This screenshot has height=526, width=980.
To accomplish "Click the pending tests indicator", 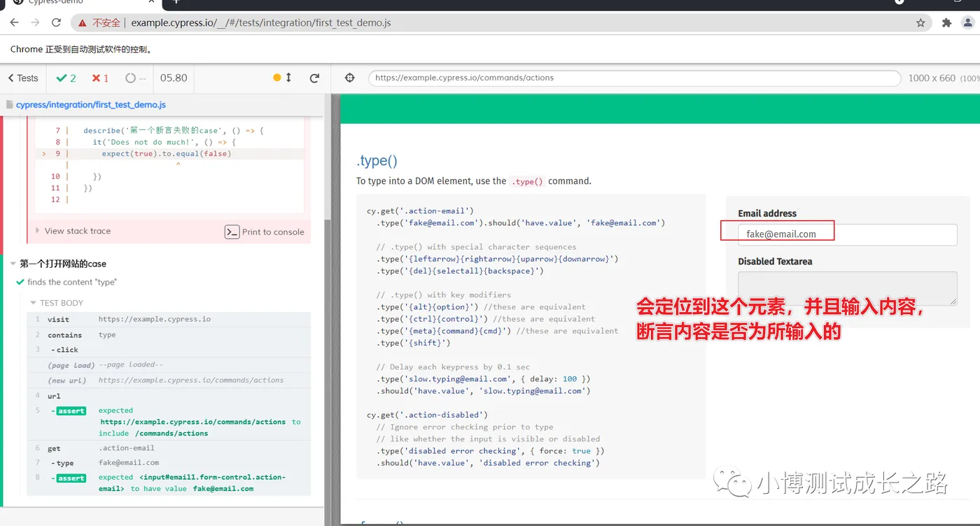I will [x=135, y=78].
